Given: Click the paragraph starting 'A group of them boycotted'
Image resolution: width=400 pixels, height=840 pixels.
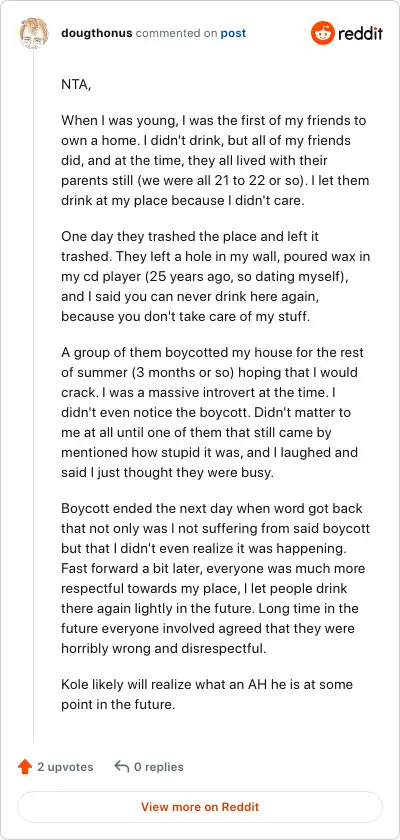Looking at the screenshot, I should click(x=213, y=412).
